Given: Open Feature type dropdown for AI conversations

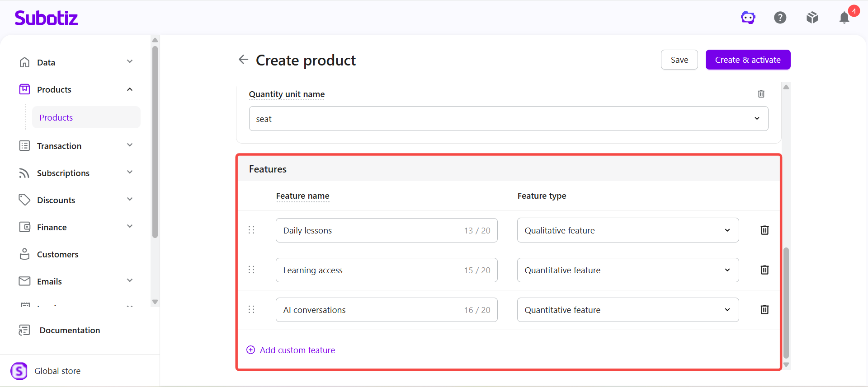Looking at the screenshot, I should (628, 310).
